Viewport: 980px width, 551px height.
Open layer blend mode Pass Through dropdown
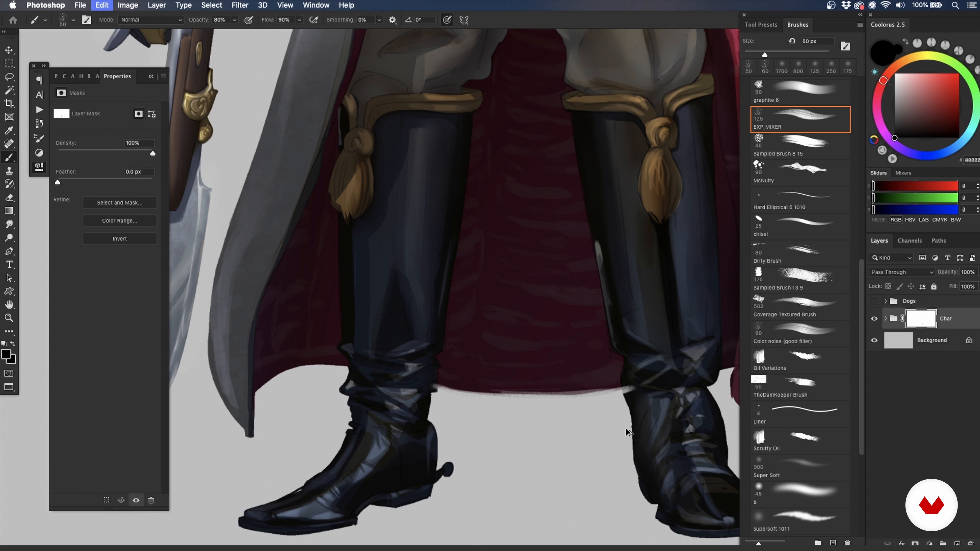[x=901, y=272]
